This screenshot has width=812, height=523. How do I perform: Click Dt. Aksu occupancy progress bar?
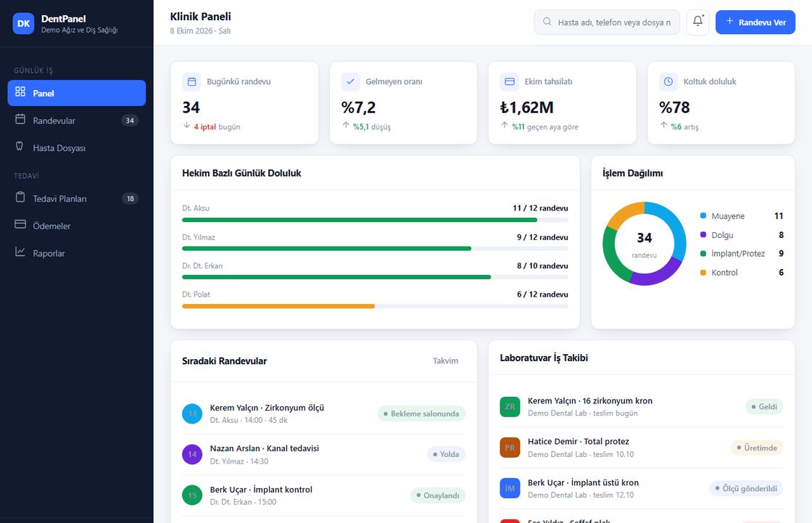(375, 220)
